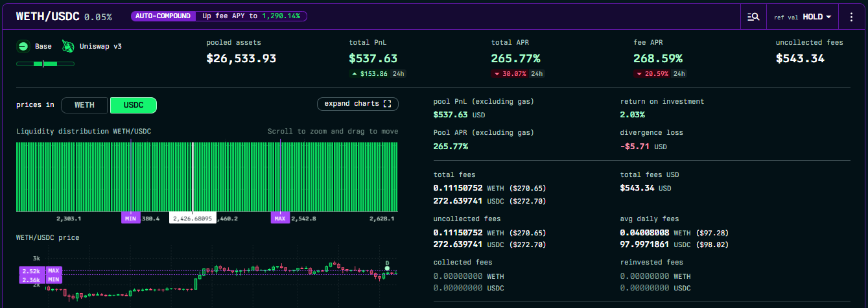Click the purple MAX marker on liquidity chart

tap(280, 218)
